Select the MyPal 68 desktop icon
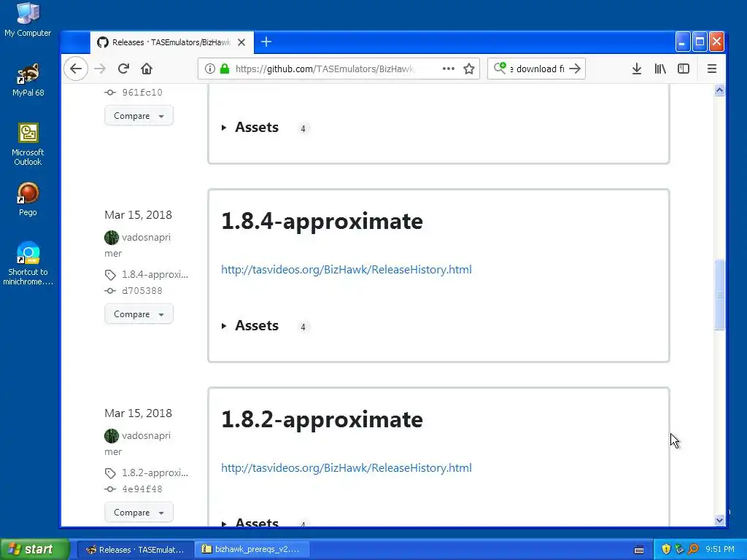747x560 pixels. [x=28, y=79]
